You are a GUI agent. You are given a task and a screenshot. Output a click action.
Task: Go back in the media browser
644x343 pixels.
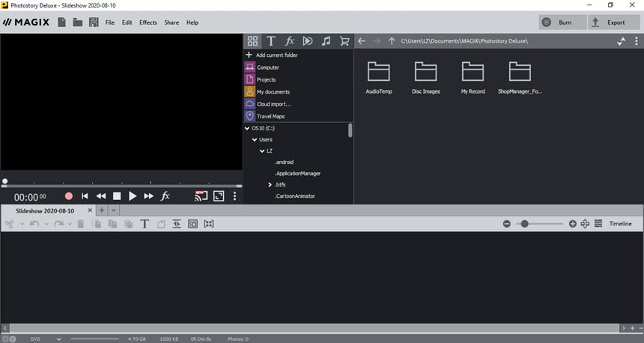tap(362, 41)
